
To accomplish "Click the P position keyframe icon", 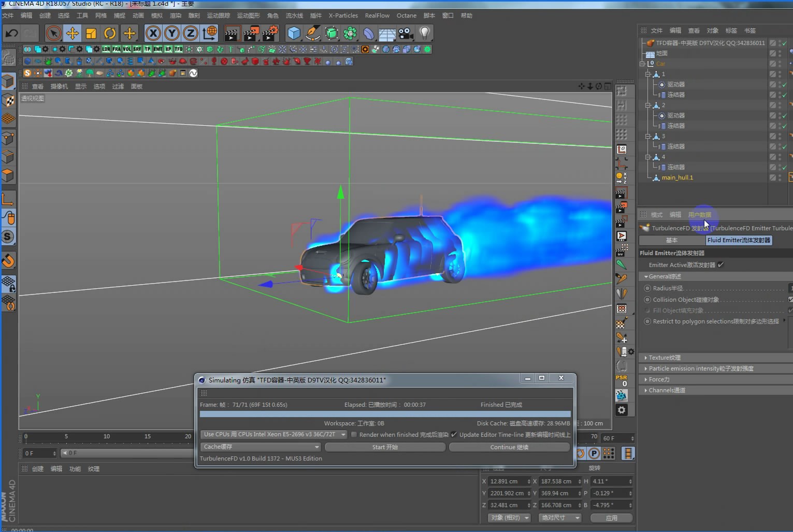I will [x=594, y=453].
